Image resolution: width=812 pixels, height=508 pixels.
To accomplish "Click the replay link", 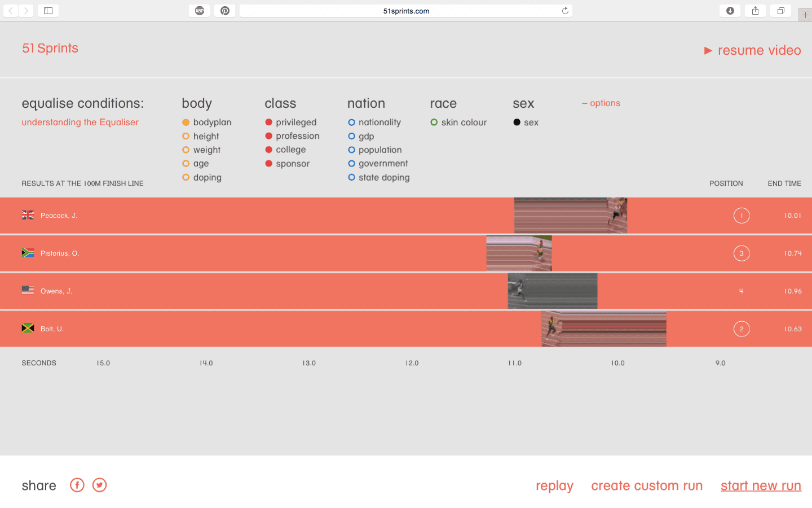I will click(554, 485).
